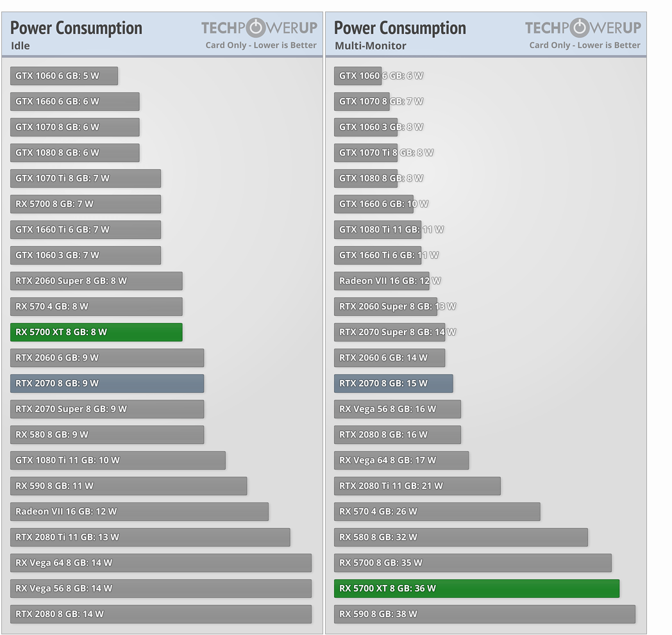Select the 'RX 590 8 GB: 38 W' bar
The height and width of the screenshot is (635, 672).
pyautogui.click(x=485, y=614)
